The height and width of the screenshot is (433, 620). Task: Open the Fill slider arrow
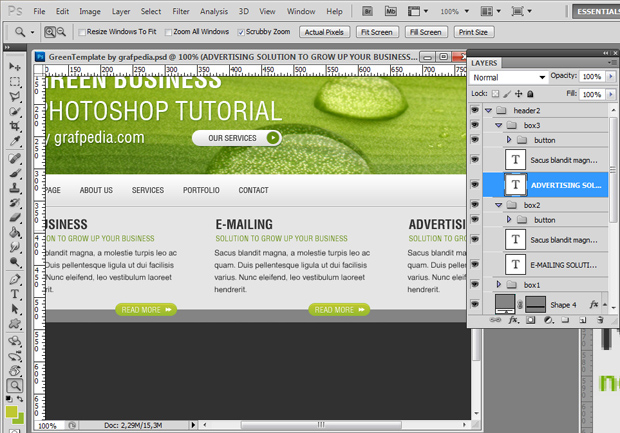point(611,94)
